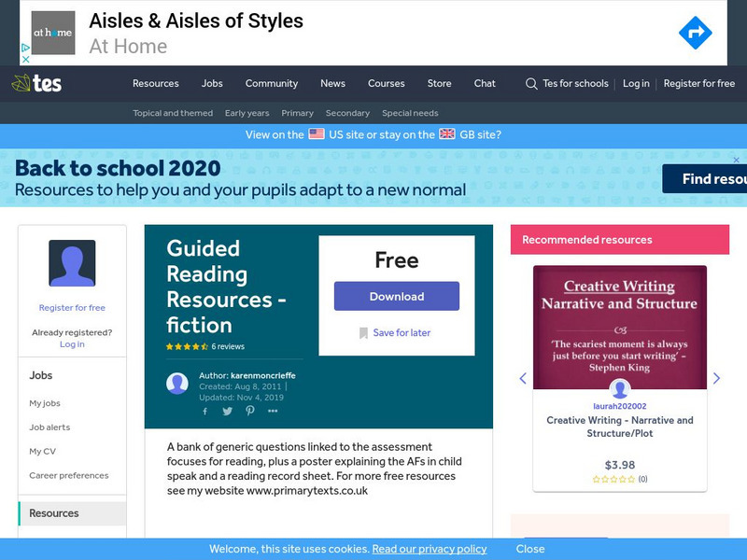747x560 pixels.
Task: Open the search magnifier icon
Action: click(x=531, y=84)
